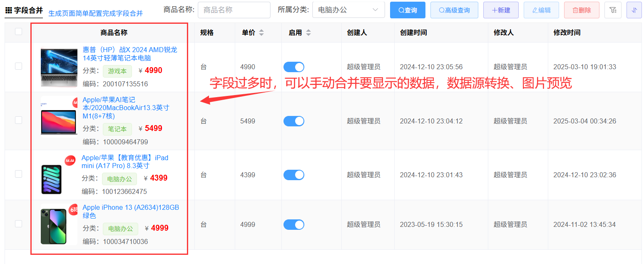Check the row checkbox for iPad mini
The height and width of the screenshot is (264, 644).
pyautogui.click(x=18, y=174)
